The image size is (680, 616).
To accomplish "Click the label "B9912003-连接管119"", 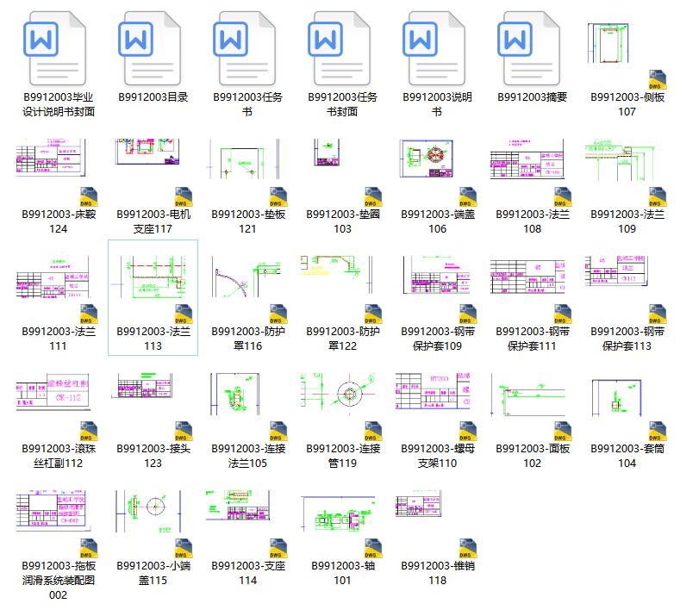I will pyautogui.click(x=343, y=455).
